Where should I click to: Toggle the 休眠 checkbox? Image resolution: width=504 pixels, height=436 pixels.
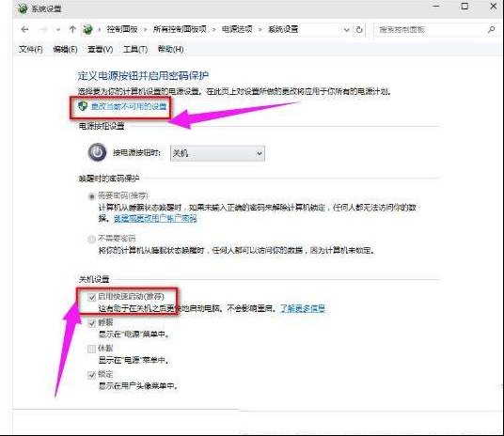point(91,349)
